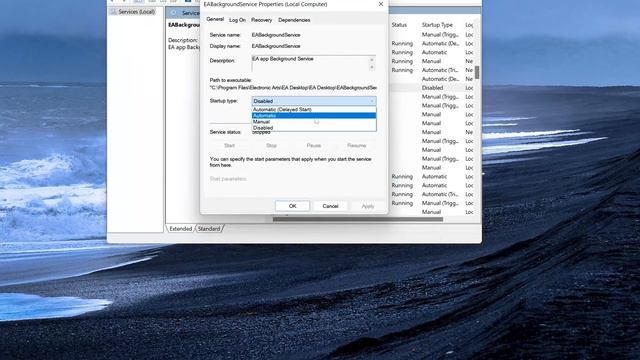Screen dimensions: 640x360
Task: Switch to the General tab
Action: pos(215,19)
